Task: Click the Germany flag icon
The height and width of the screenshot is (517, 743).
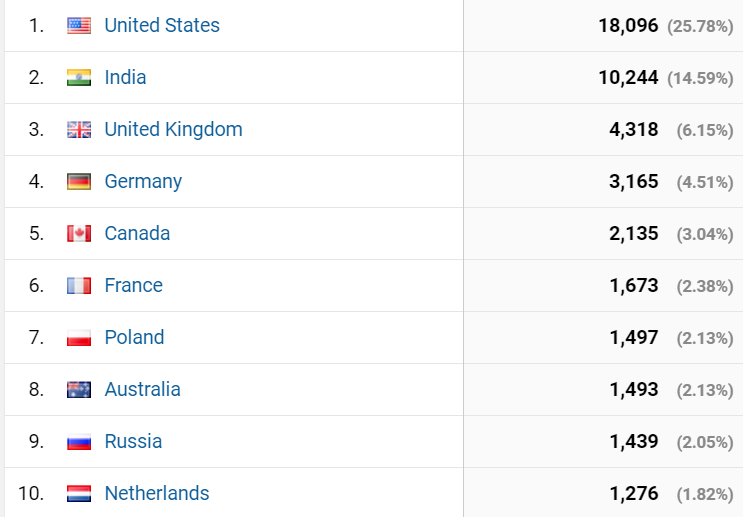Action: coord(79,182)
